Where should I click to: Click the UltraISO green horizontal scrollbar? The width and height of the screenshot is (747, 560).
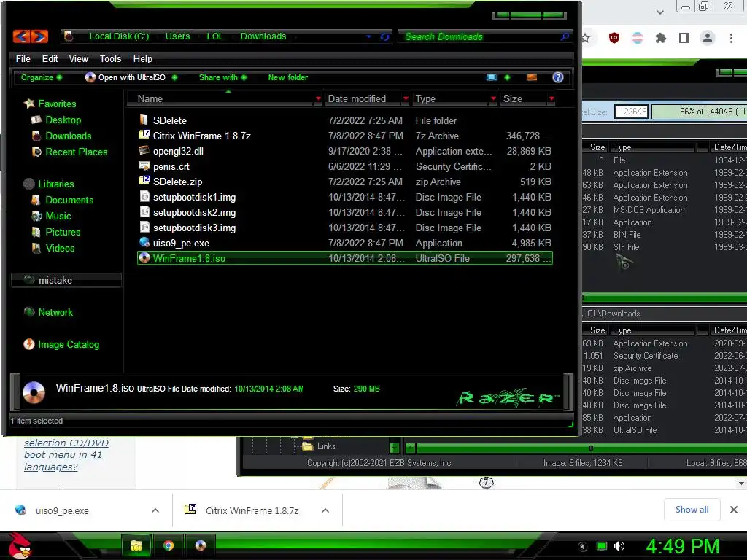click(x=581, y=448)
